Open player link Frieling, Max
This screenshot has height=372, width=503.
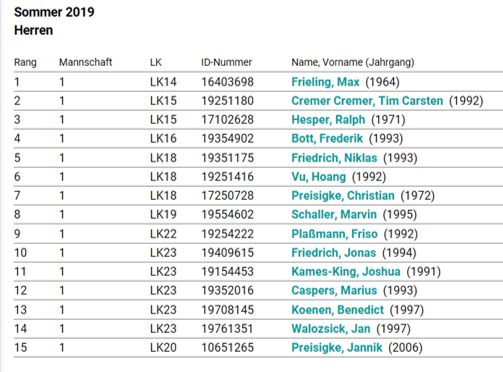pos(325,82)
